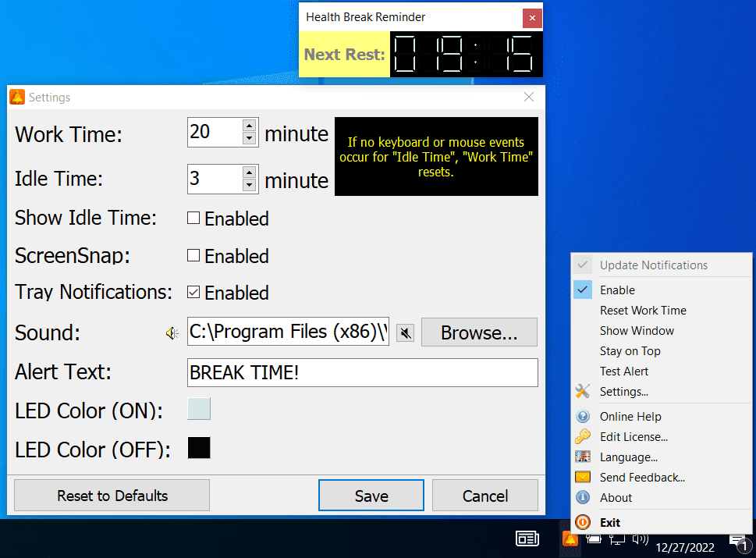Cancel the settings dialog
756x558 pixels.
(485, 496)
